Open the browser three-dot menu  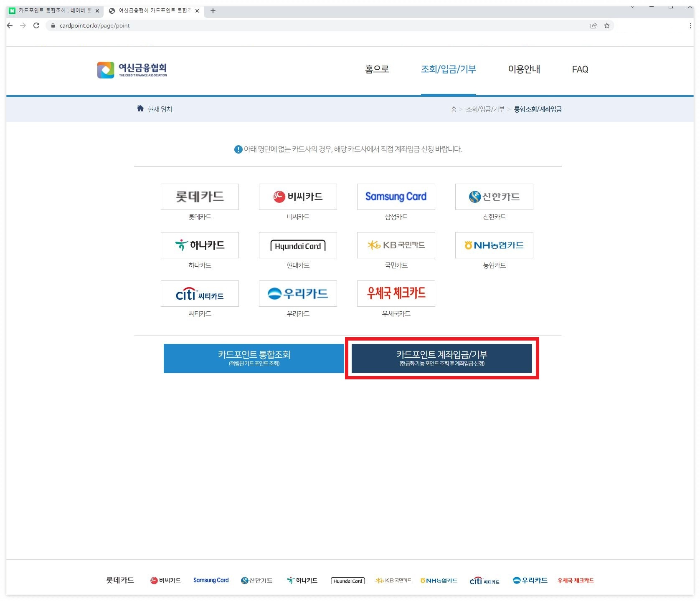point(690,25)
